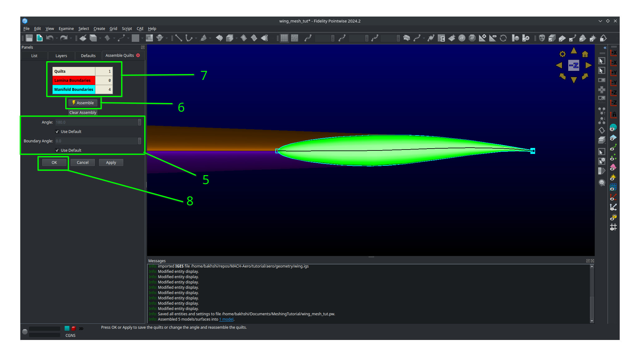Click the Undo icon in the toolbar
This screenshot has height=364, width=640.
point(50,38)
